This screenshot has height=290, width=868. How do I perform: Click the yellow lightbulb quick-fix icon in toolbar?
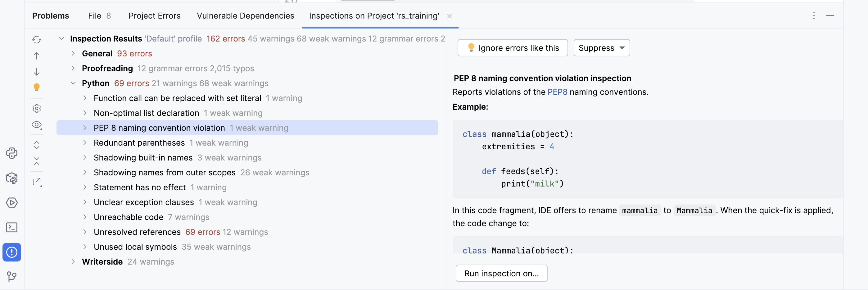pyautogui.click(x=36, y=88)
